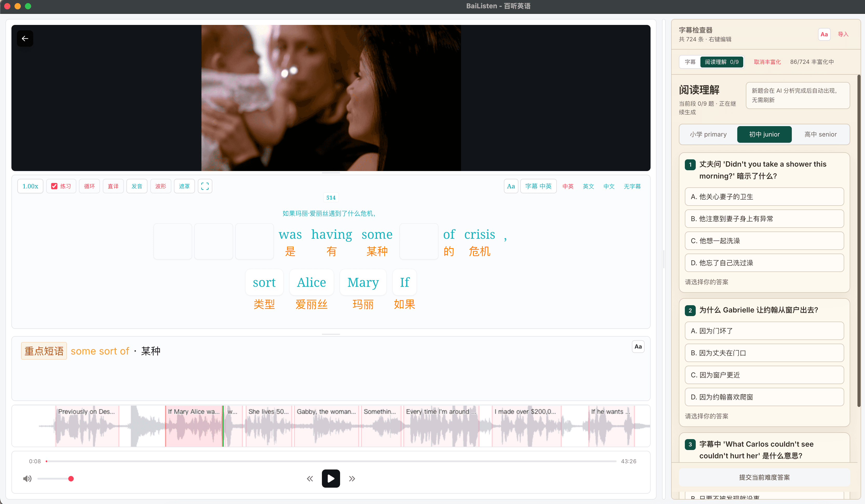Click the Aa button in the key phrases panel

click(638, 346)
